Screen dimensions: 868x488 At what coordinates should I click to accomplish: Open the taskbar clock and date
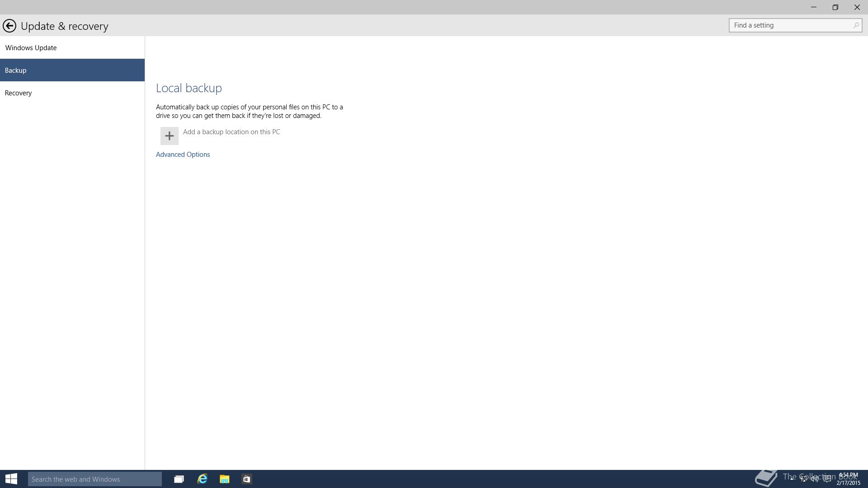click(x=848, y=479)
